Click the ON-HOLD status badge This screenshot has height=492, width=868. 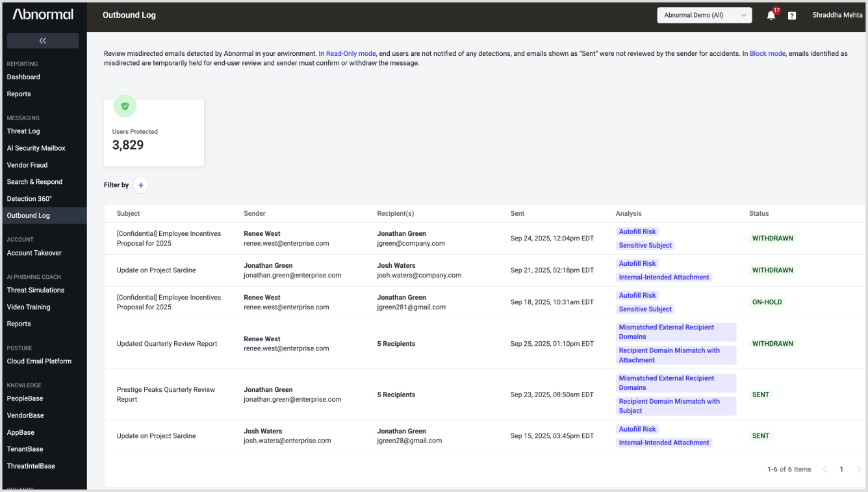tap(767, 302)
